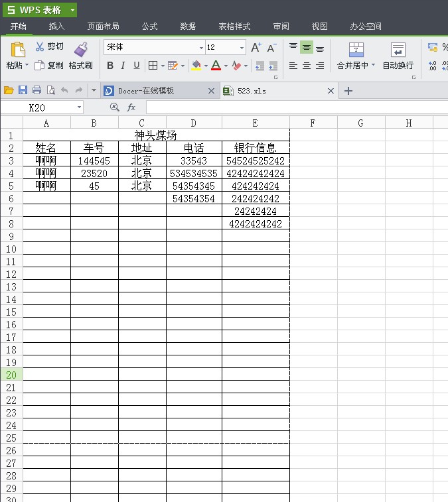
Task: Activate the Format Painter brush
Action: point(81,49)
